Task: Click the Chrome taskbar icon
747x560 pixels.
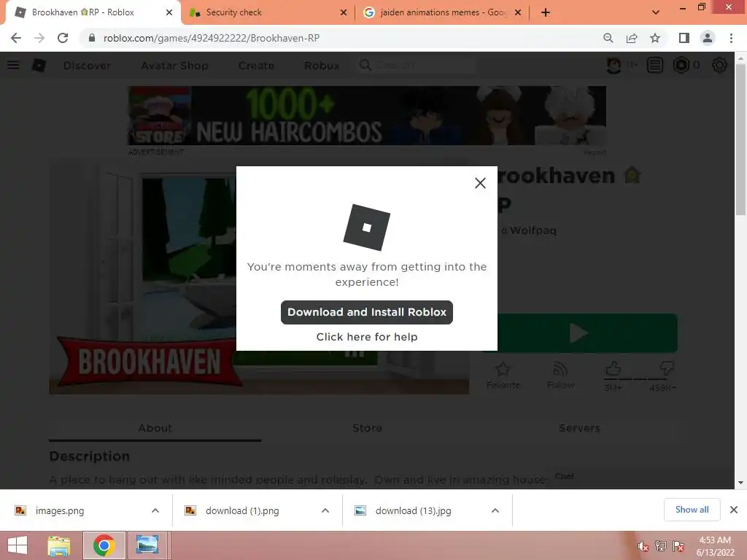Action: coord(104,545)
